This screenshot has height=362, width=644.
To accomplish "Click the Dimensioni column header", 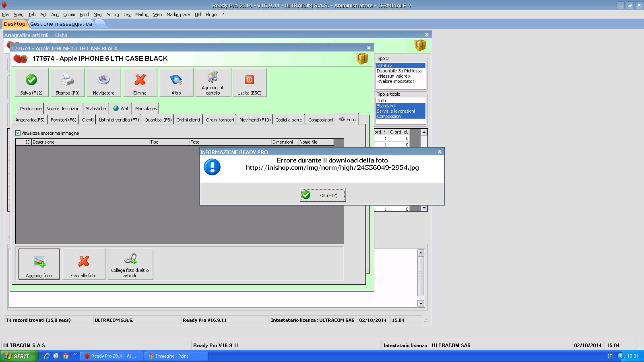I will tap(285, 142).
